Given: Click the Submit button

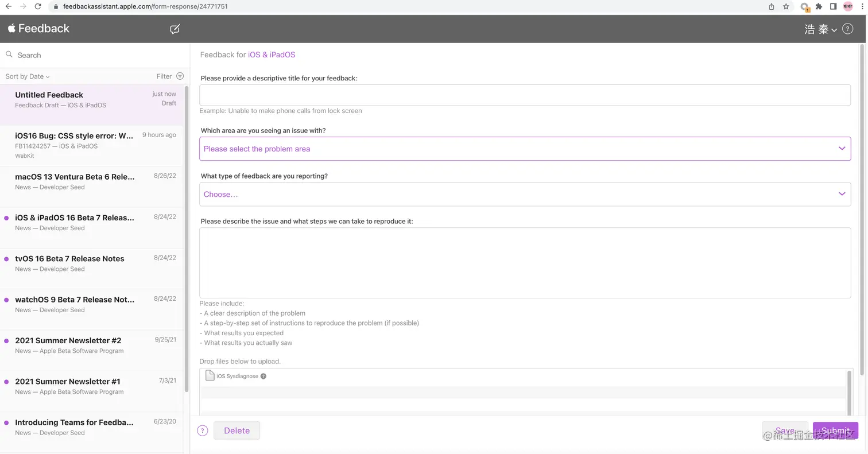Looking at the screenshot, I should (835, 430).
